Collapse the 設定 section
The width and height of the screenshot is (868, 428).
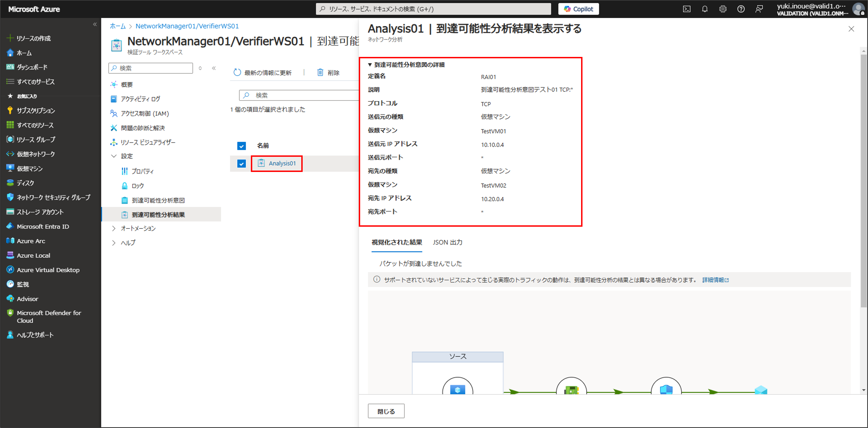[114, 156]
